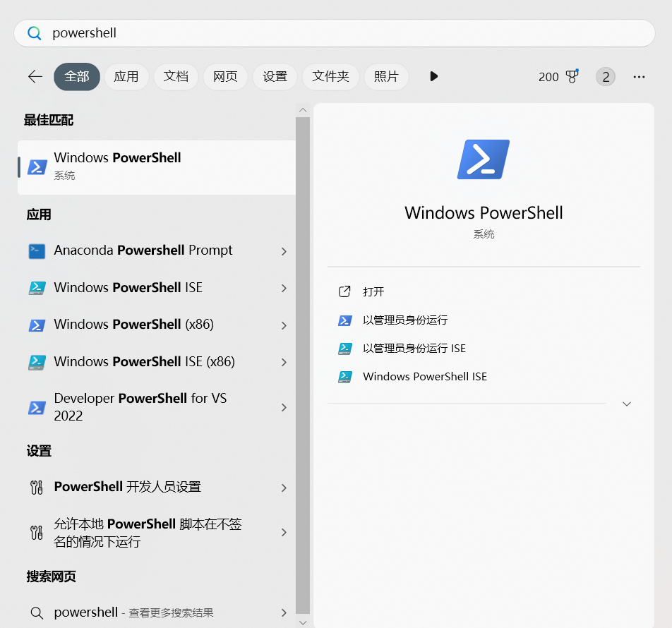Go back with the left arrow
Image resolution: width=672 pixels, height=628 pixels.
click(35, 77)
